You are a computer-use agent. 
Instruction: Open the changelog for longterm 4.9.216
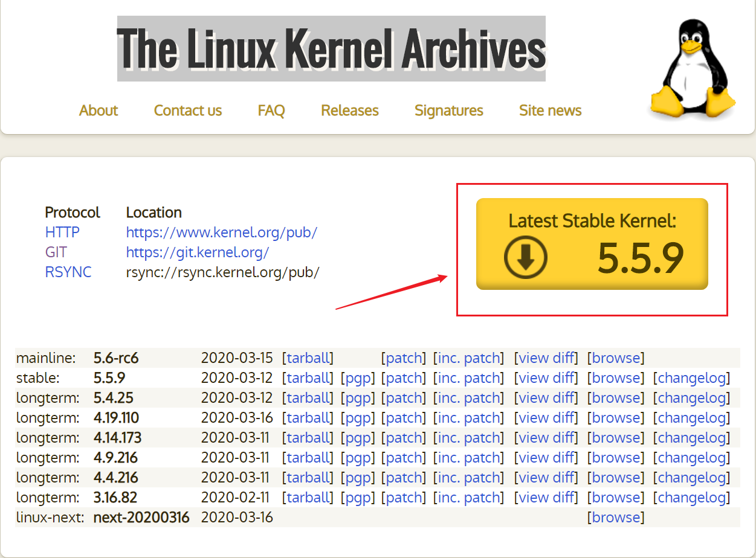click(692, 458)
